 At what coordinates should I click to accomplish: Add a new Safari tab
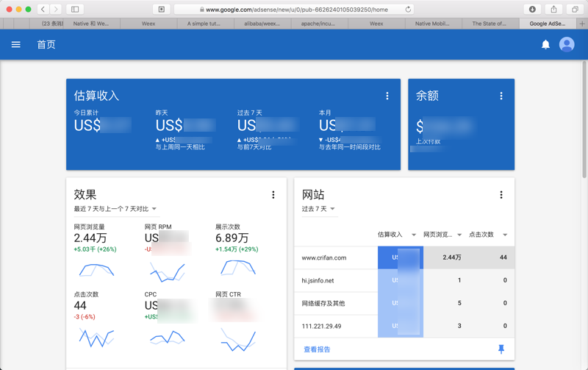(x=582, y=24)
